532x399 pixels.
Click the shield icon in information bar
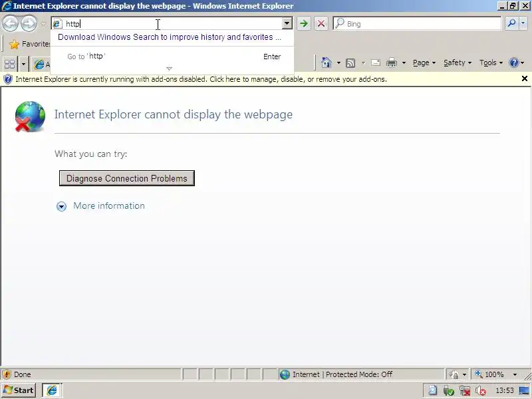click(x=8, y=79)
